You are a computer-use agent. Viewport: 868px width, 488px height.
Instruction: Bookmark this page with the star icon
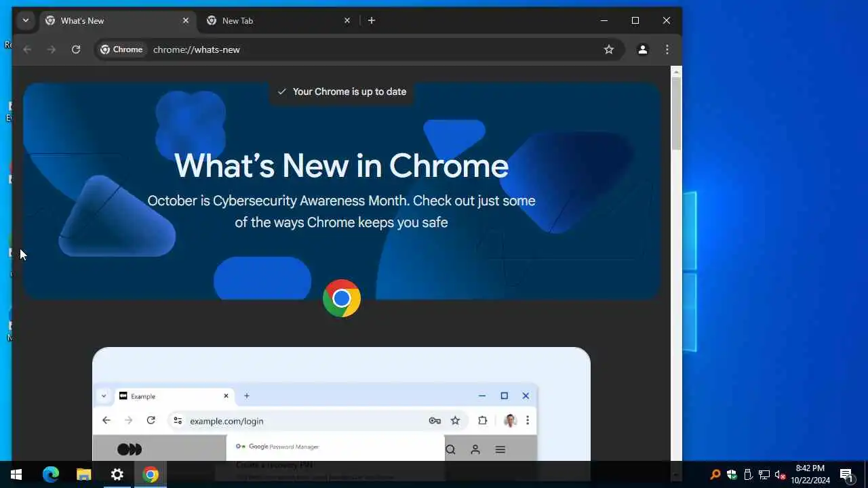[609, 49]
